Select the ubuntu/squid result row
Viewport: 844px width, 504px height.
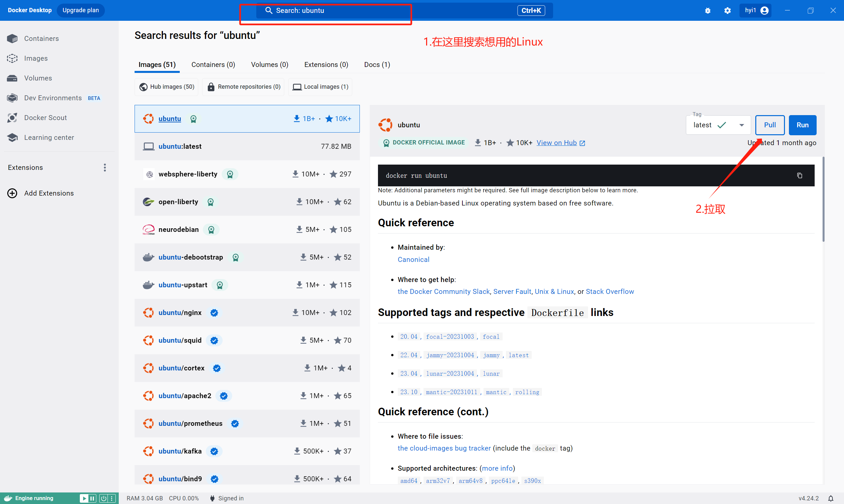click(x=247, y=340)
